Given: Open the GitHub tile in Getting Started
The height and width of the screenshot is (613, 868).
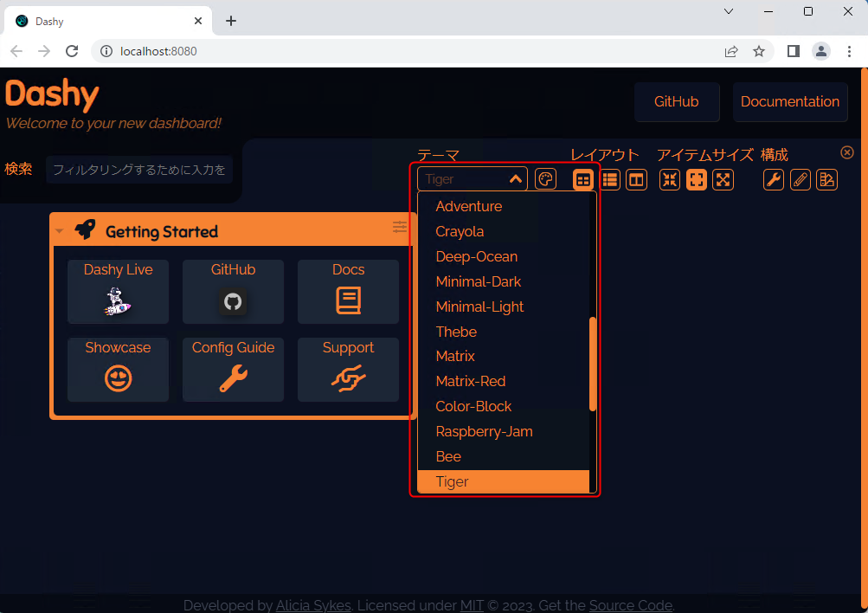Looking at the screenshot, I should coord(233,291).
